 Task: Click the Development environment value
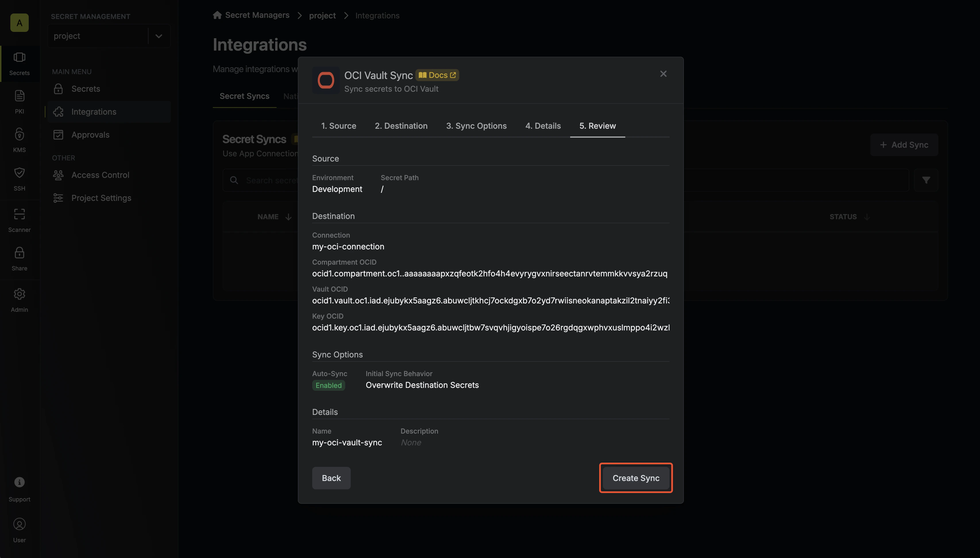(337, 189)
